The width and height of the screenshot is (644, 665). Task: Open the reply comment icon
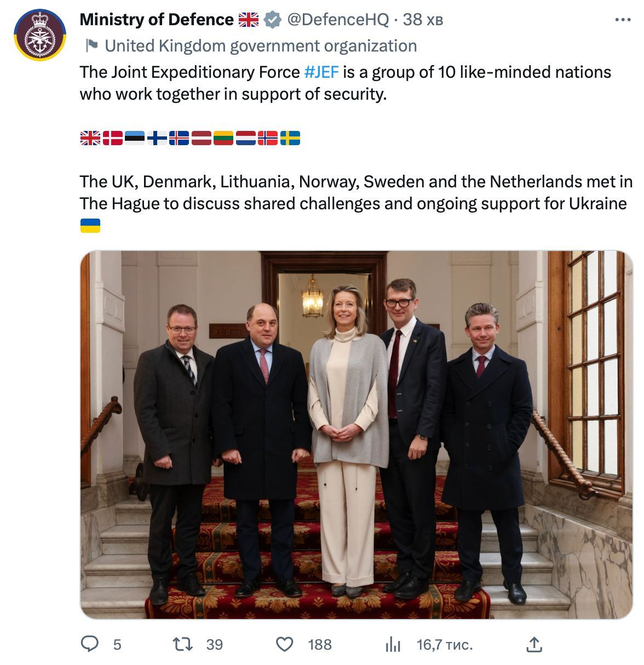tap(90, 644)
